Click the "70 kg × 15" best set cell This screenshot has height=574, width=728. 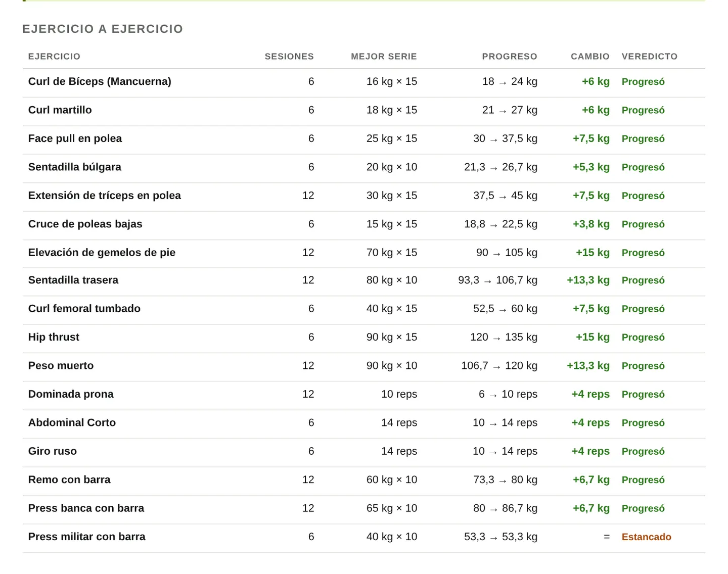click(x=392, y=253)
